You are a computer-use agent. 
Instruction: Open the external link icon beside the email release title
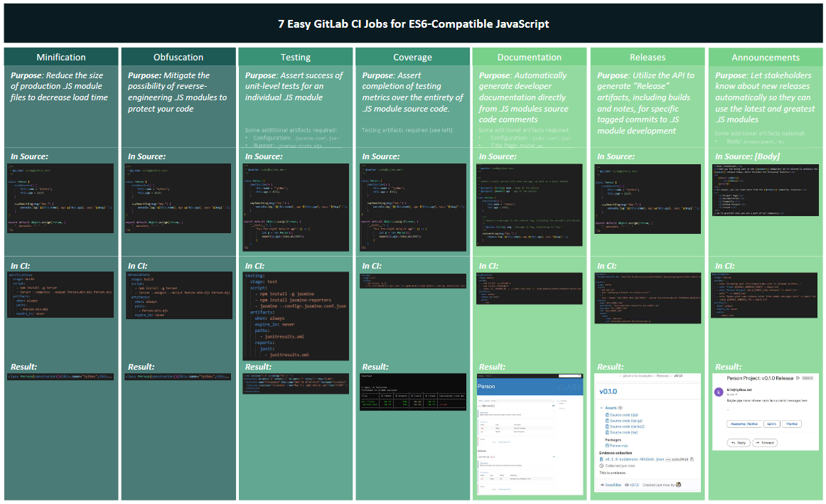798,378
